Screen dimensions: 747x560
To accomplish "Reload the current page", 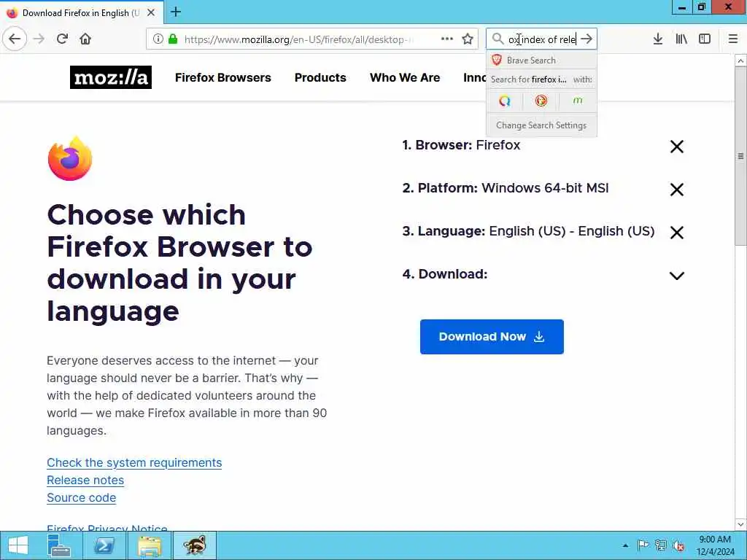I will (63, 39).
